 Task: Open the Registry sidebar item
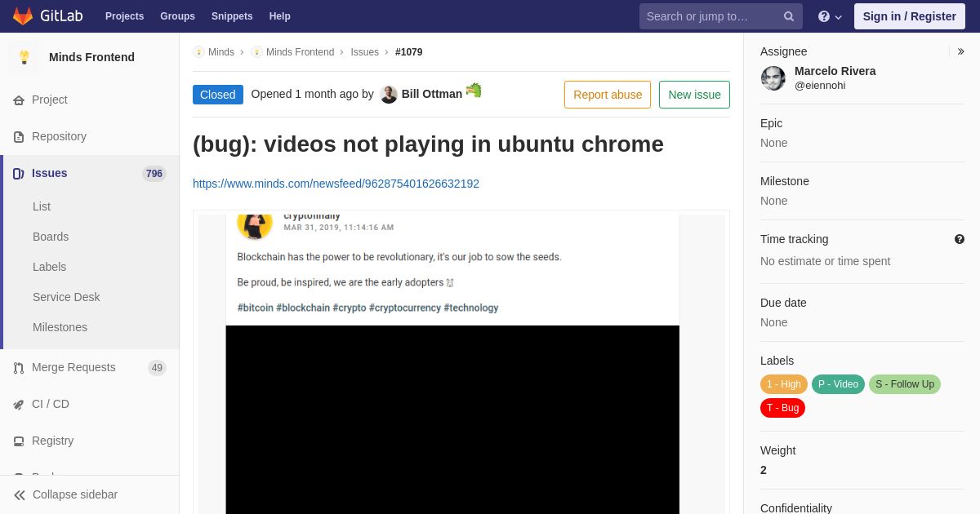pos(90,441)
